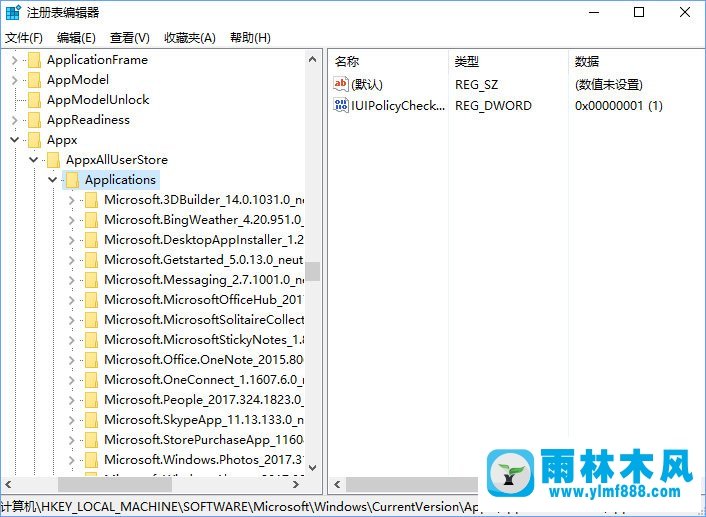
Task: Click the Microsoft.MicrosoftStickyNotes folder icon
Action: [91, 340]
